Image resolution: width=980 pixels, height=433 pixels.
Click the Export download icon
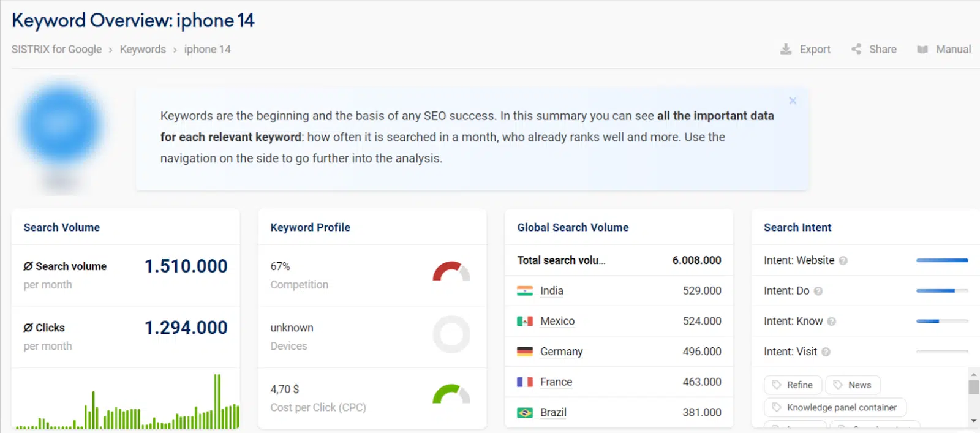coord(786,49)
